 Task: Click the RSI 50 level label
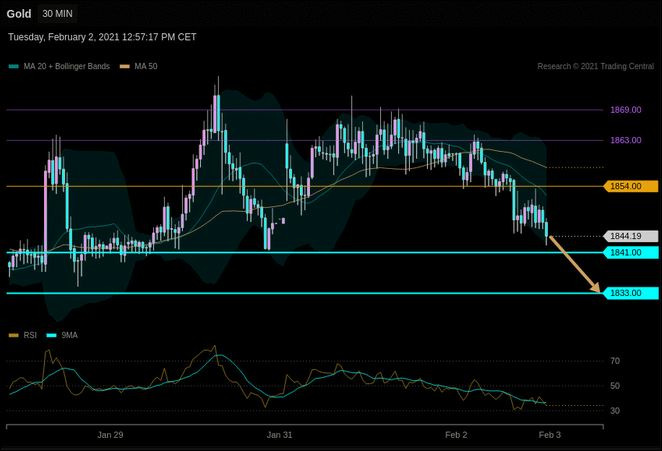point(615,386)
